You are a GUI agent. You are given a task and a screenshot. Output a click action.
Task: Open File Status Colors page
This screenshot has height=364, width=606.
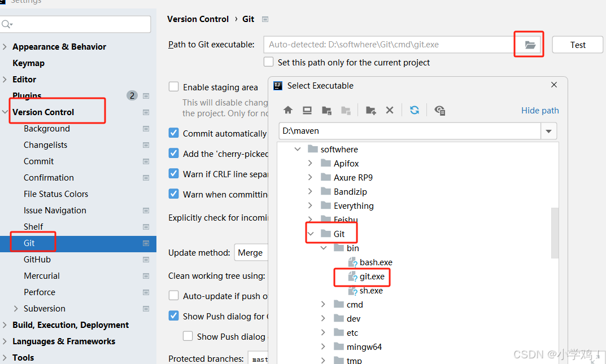(56, 194)
